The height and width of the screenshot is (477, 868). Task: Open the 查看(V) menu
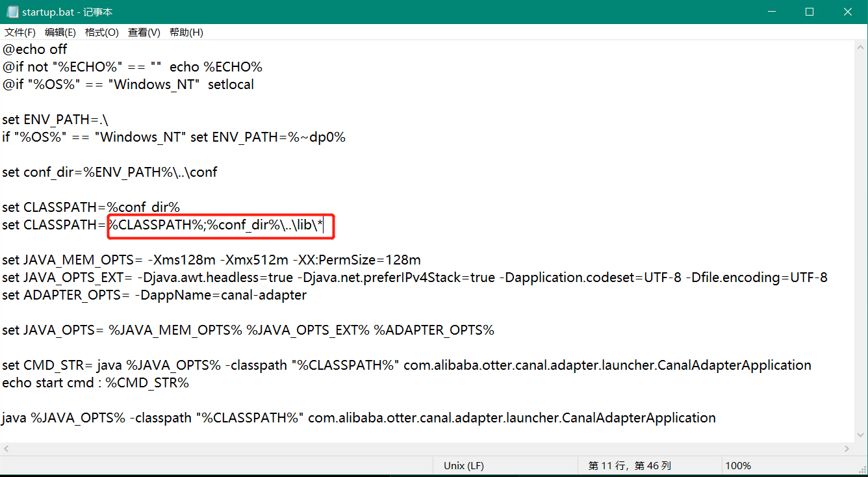pos(144,32)
